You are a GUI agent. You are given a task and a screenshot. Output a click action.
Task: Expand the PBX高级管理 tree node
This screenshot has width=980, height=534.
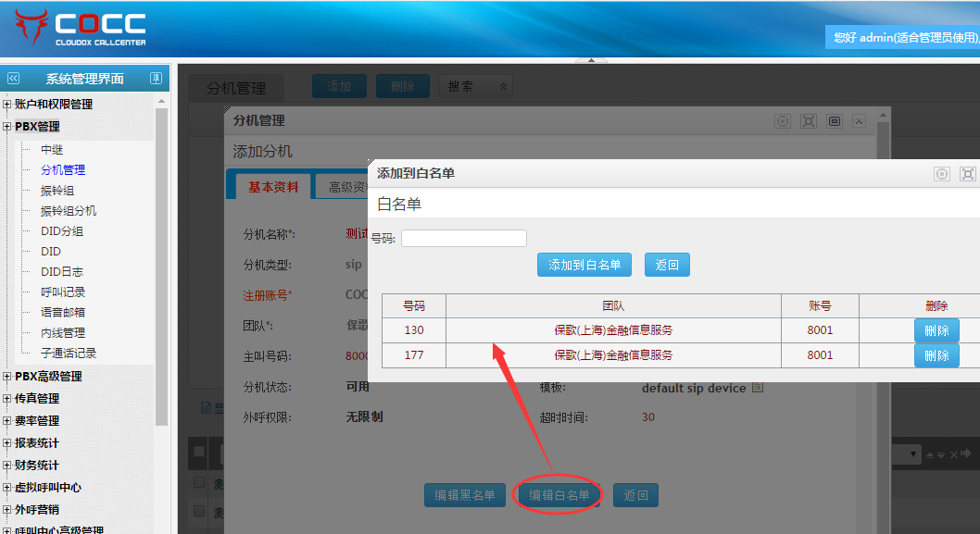tap(7, 377)
